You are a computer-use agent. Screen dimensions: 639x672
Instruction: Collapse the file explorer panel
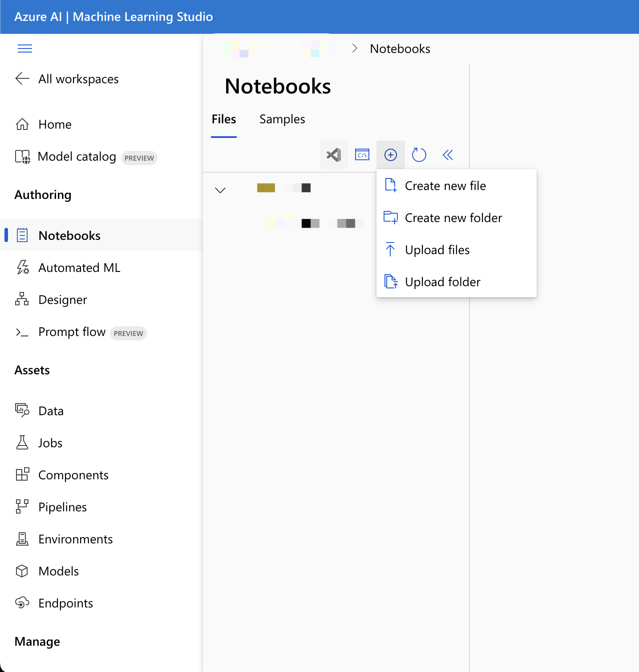pos(448,155)
